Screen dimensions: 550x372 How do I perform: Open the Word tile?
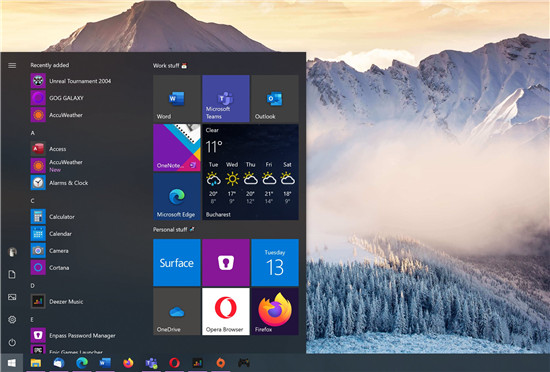pos(177,99)
